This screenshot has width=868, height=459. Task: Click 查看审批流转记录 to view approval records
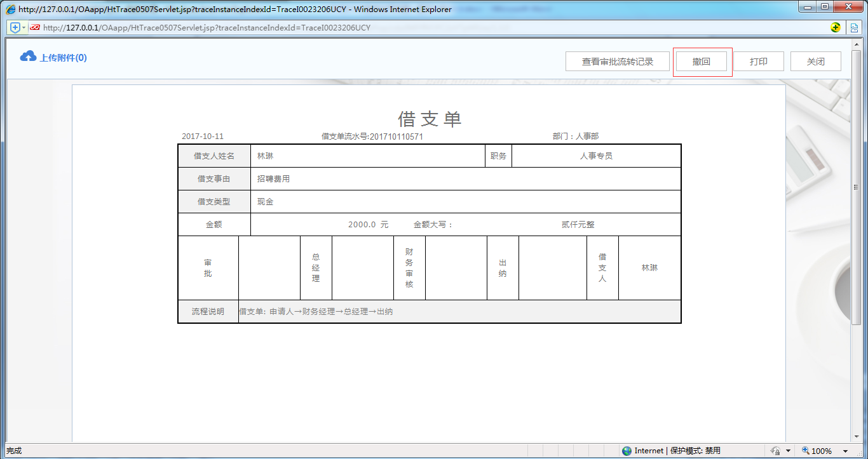coord(617,61)
